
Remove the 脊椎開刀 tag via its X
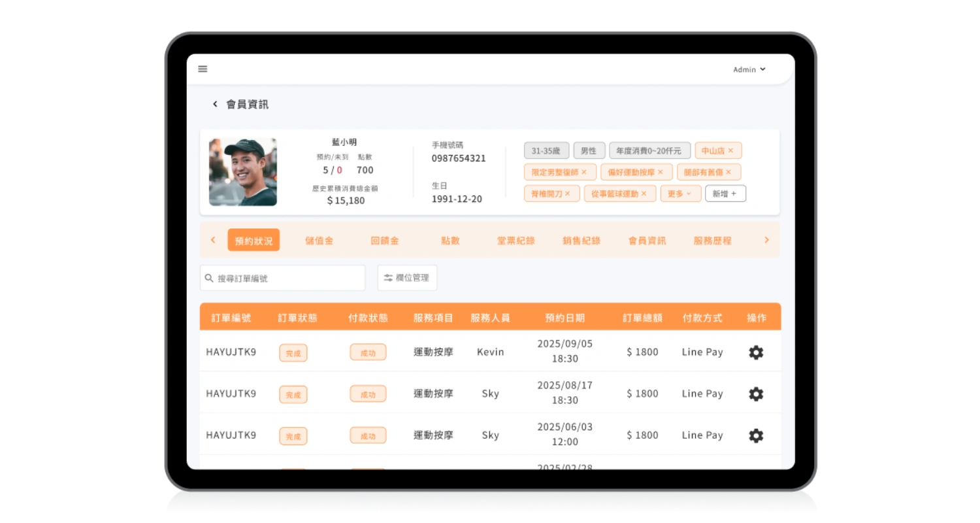[568, 194]
